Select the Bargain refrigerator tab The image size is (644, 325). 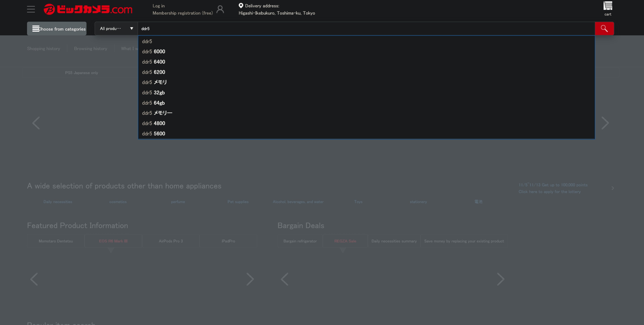pos(300,241)
